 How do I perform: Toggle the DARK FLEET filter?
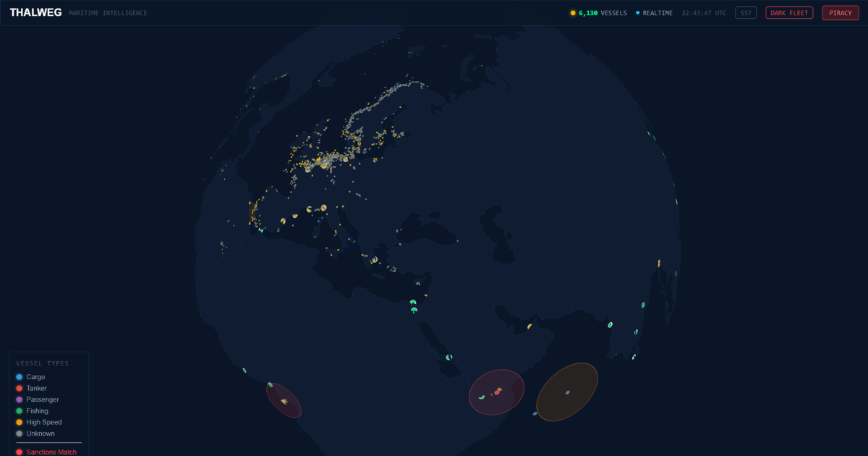[789, 13]
